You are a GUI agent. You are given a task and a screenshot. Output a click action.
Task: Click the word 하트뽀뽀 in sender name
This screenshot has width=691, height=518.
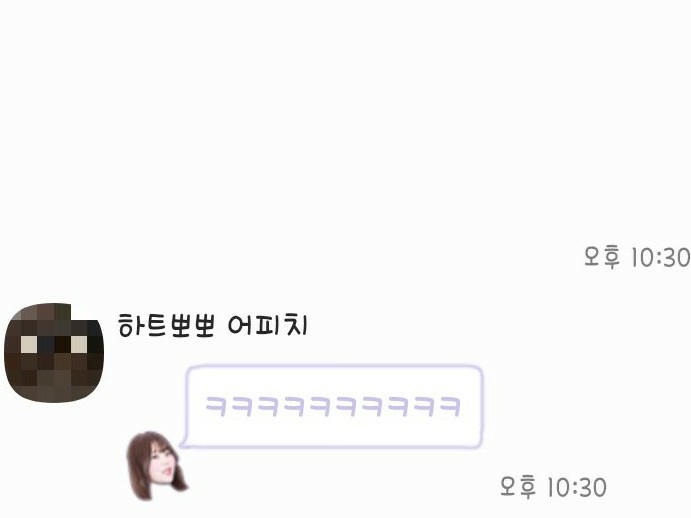[166, 325]
